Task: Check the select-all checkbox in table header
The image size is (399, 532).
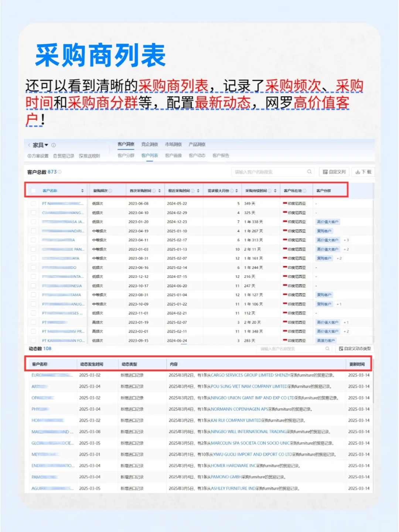Action: (33, 191)
